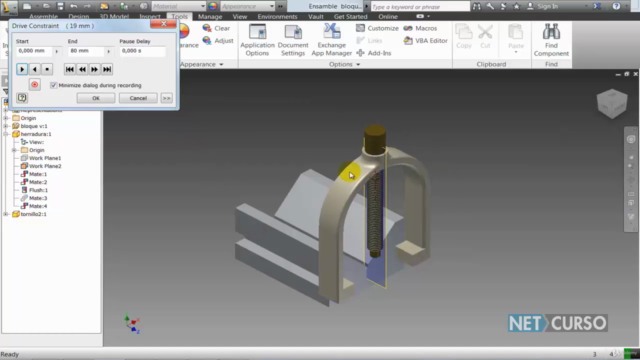Click the Start value field
The height and width of the screenshot is (360, 640).
34,51
